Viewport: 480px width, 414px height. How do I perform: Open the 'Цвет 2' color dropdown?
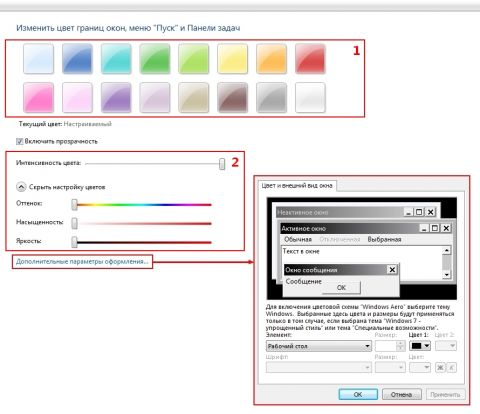click(446, 346)
